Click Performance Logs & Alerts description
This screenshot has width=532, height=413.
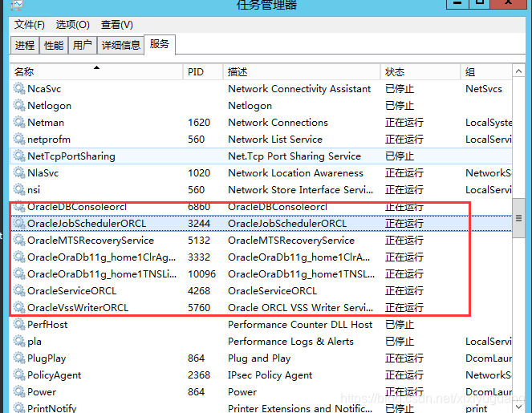point(290,341)
